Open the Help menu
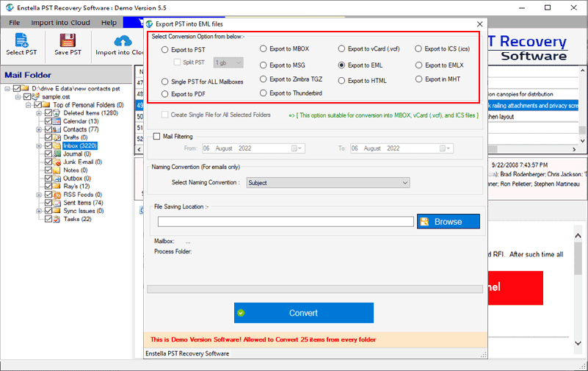This screenshot has width=588, height=371. pos(109,23)
